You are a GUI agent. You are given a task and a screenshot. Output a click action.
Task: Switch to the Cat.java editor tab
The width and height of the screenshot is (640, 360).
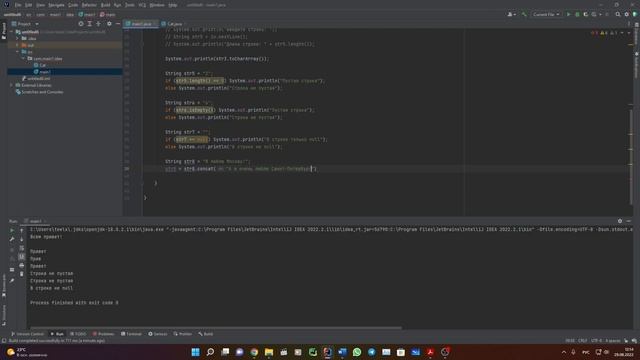point(172,24)
